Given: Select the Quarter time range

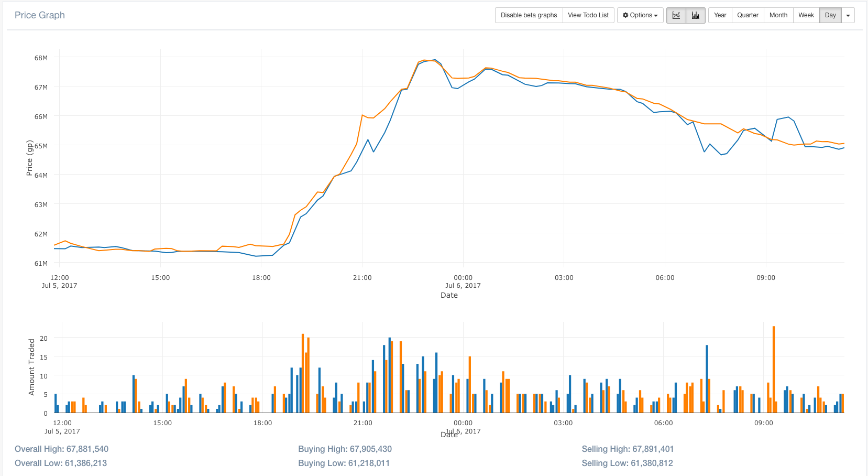Looking at the screenshot, I should pyautogui.click(x=748, y=15).
